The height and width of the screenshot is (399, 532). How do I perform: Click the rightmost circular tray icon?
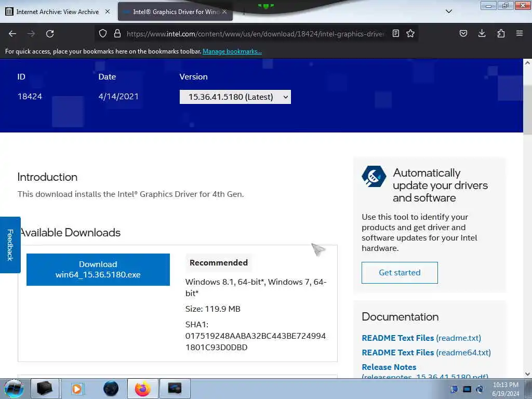click(480, 389)
